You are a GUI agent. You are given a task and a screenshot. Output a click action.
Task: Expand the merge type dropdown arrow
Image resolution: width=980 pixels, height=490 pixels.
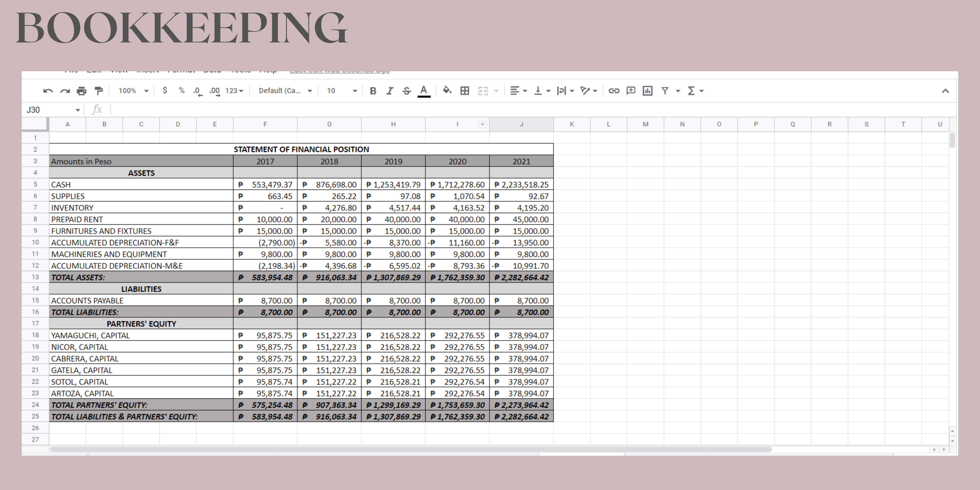(x=496, y=91)
